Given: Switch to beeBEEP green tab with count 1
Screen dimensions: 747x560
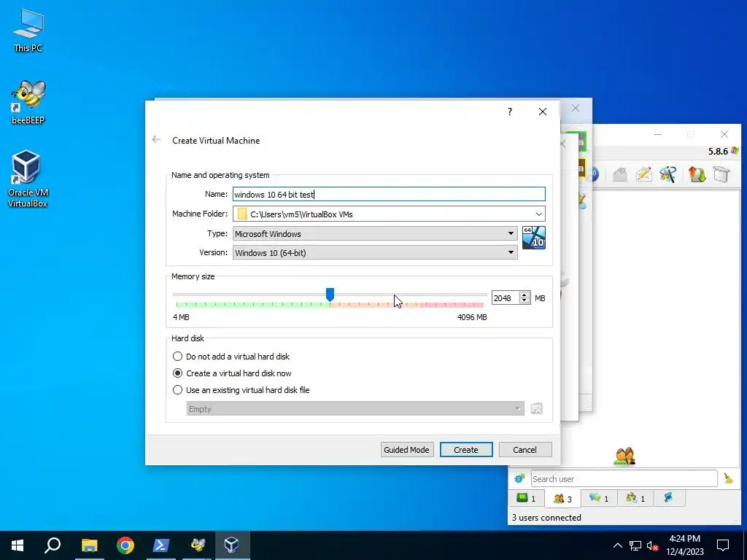Looking at the screenshot, I should (527, 498).
